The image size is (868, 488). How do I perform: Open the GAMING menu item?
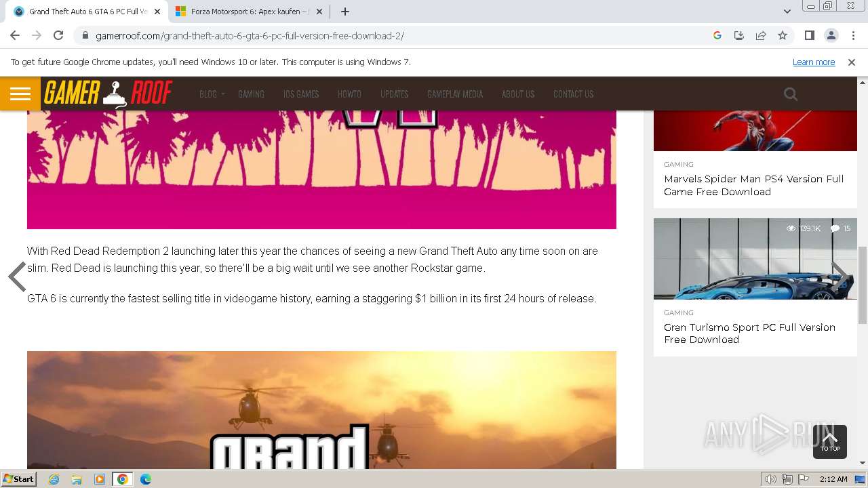pos(251,94)
